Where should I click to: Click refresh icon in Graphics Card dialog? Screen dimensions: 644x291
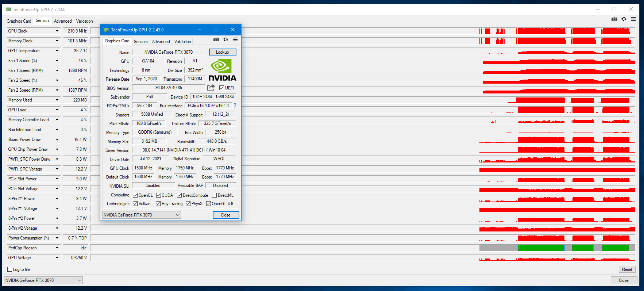point(226,39)
